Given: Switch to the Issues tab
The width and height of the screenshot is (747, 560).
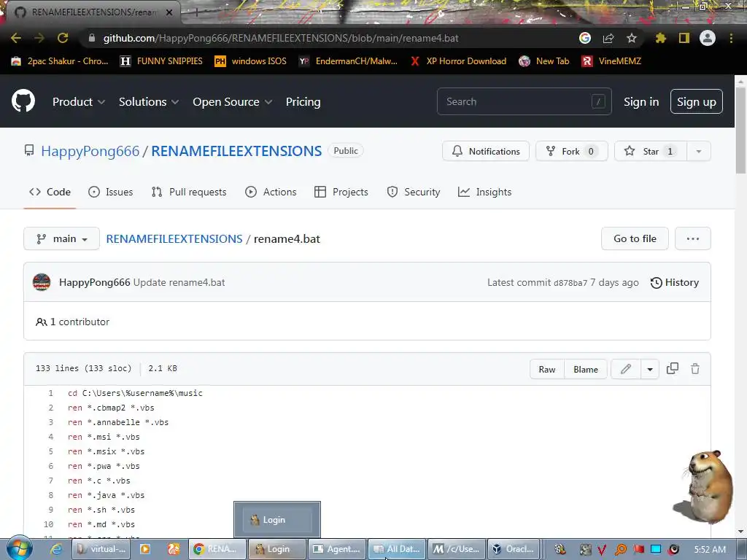Looking at the screenshot, I should (x=111, y=192).
